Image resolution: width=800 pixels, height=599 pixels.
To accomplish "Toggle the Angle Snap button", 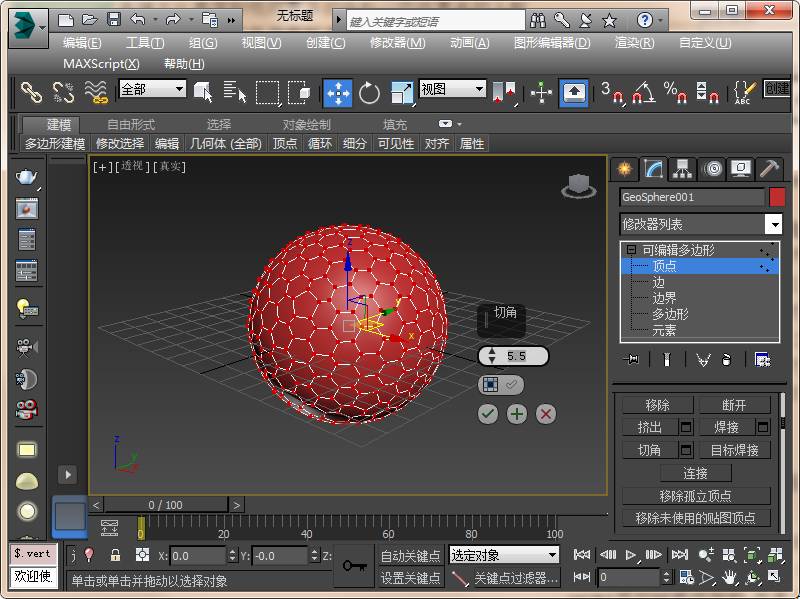I will click(644, 93).
